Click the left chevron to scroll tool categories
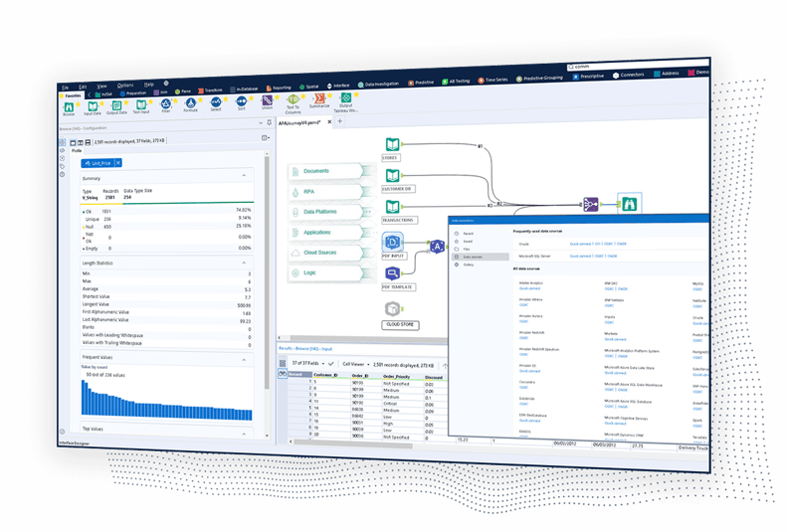Image resolution: width=788 pixels, height=532 pixels. 90,94
